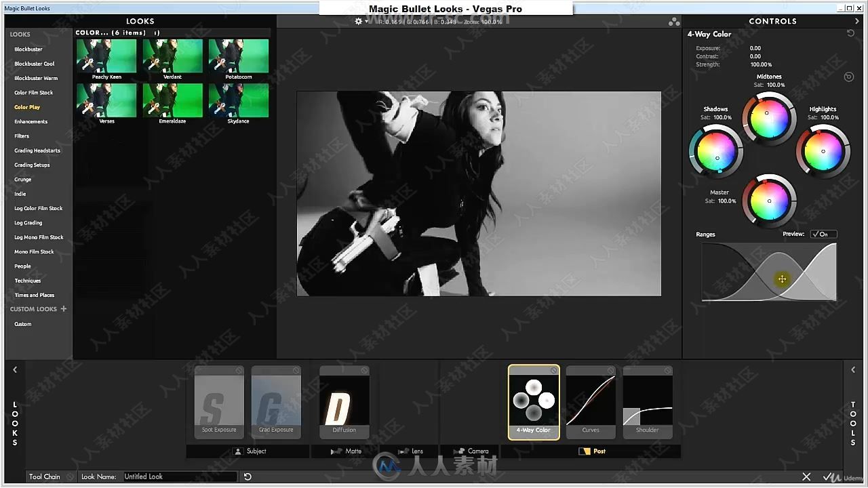
Task: Collapse the Looks drawer with left chevron
Action: point(15,369)
